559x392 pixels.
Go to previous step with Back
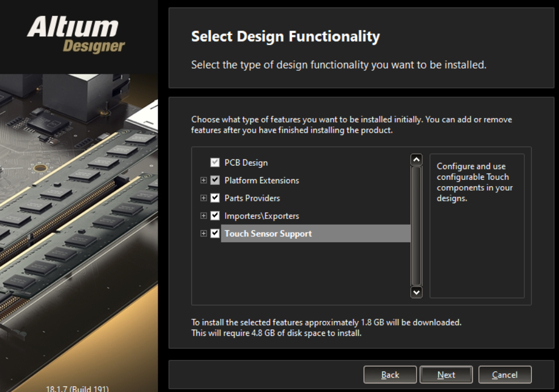coord(390,374)
